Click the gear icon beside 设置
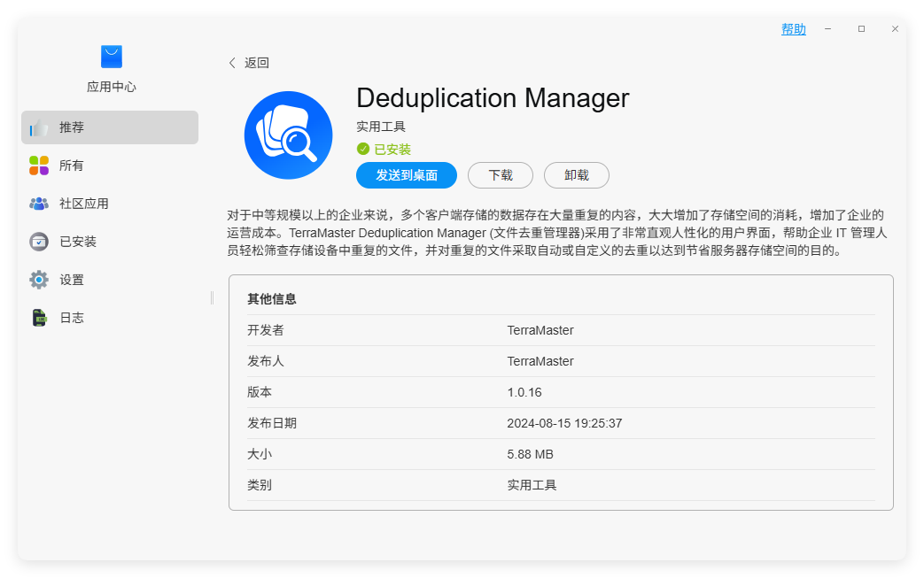Screen dimensions: 924x578 (39, 280)
